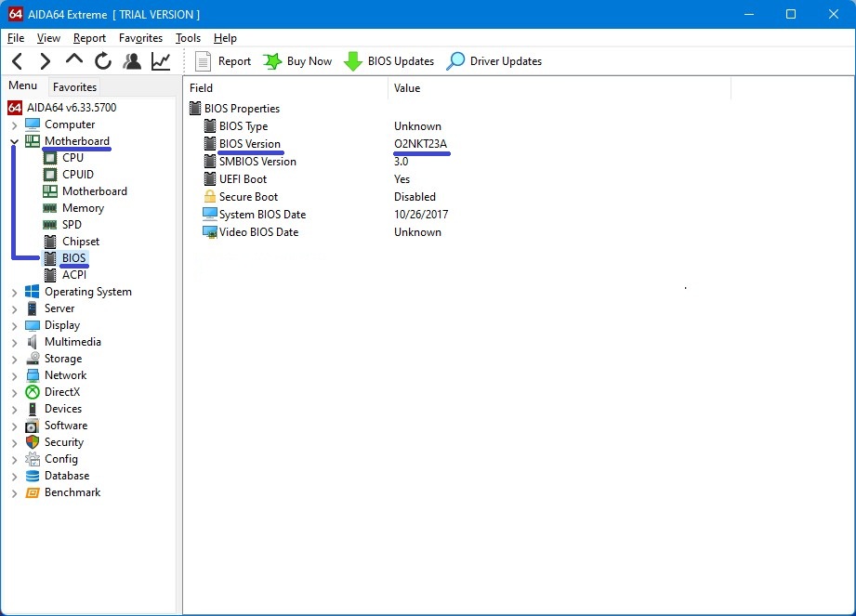This screenshot has width=856, height=616.
Task: Click the green BIOS Updates arrow icon
Action: pyautogui.click(x=353, y=61)
